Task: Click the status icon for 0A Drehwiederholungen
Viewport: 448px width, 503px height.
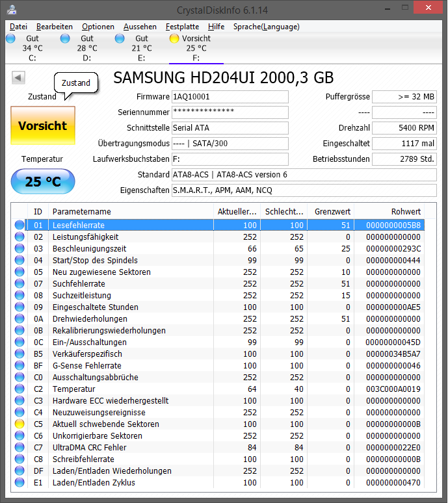Action: click(20, 318)
